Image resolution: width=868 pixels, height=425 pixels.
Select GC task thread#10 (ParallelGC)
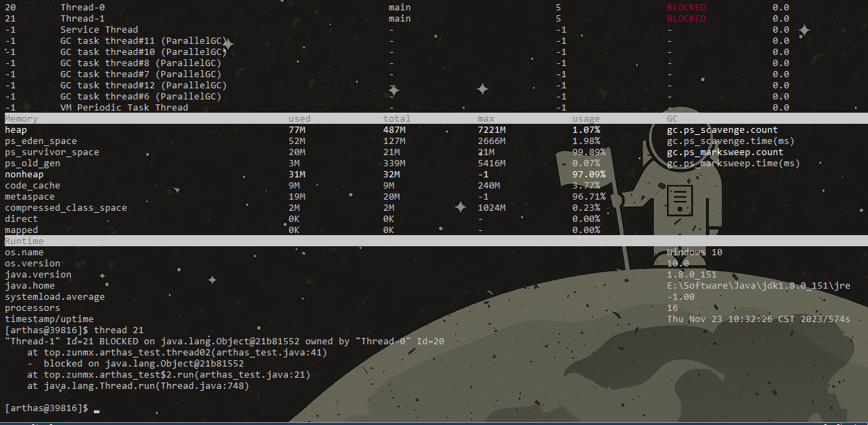144,52
